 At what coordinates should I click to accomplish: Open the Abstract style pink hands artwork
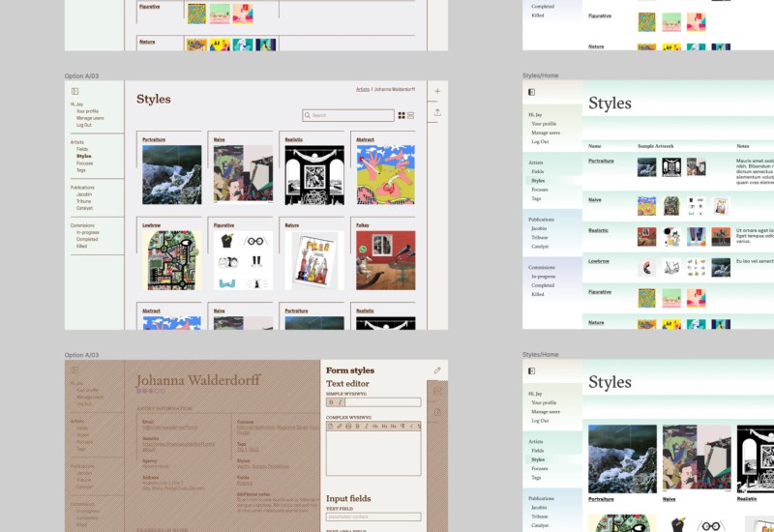(385, 175)
